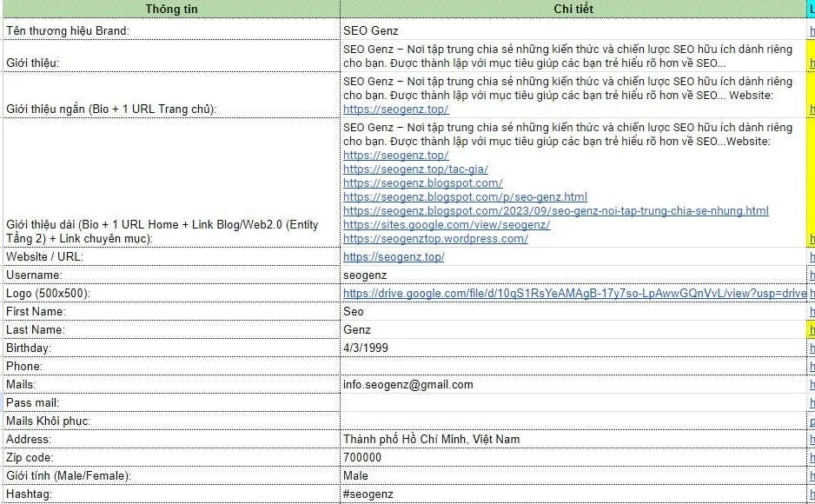Screen dimensions: 815x504
Task: Open the 2023/09 blogspot article link
Action: point(555,211)
